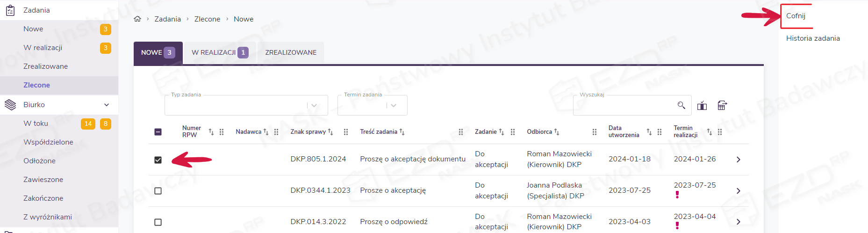The image size is (868, 233).
Task: Select the checkbox for DKP.0344.1.2023 row
Action: tap(158, 191)
